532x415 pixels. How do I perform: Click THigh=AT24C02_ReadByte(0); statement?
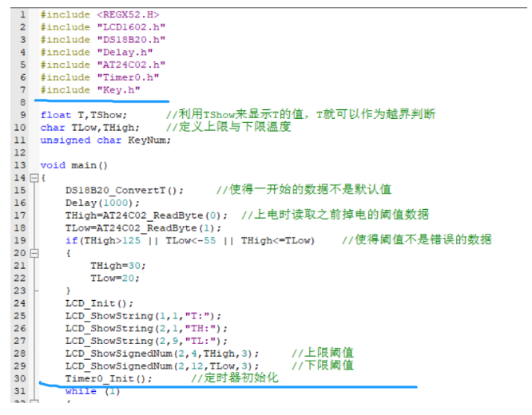coord(146,215)
